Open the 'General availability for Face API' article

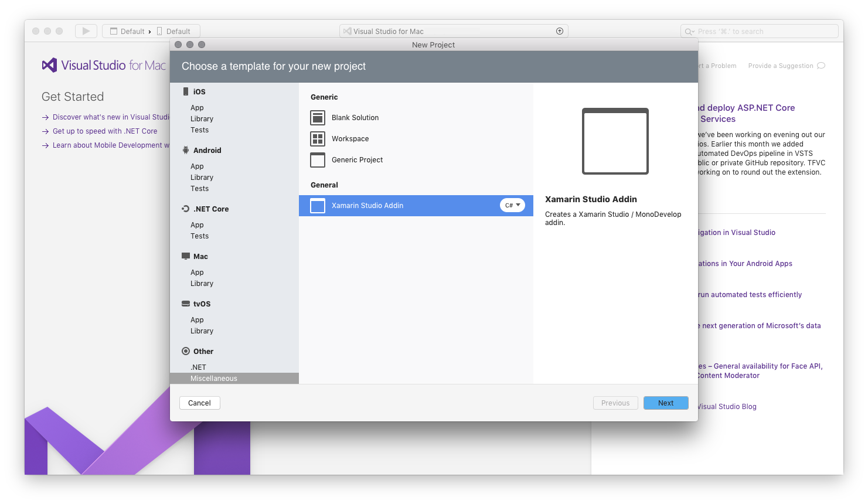click(x=760, y=371)
